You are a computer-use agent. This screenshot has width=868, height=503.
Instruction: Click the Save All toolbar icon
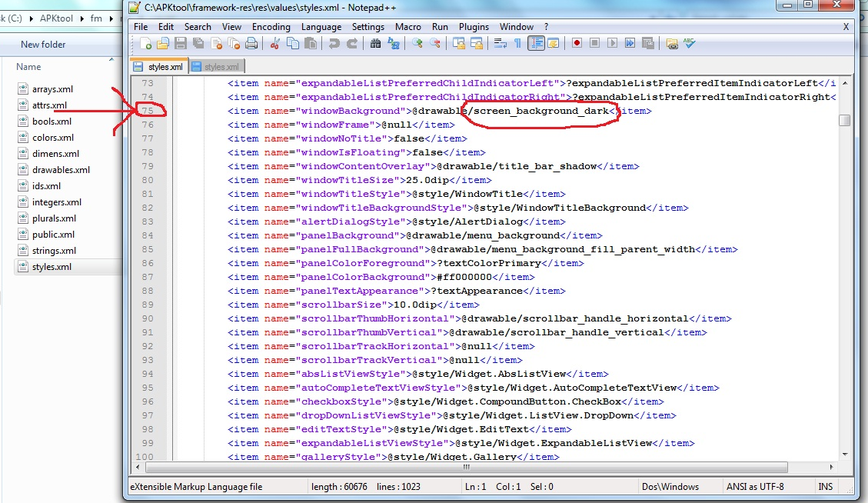pyautogui.click(x=198, y=43)
